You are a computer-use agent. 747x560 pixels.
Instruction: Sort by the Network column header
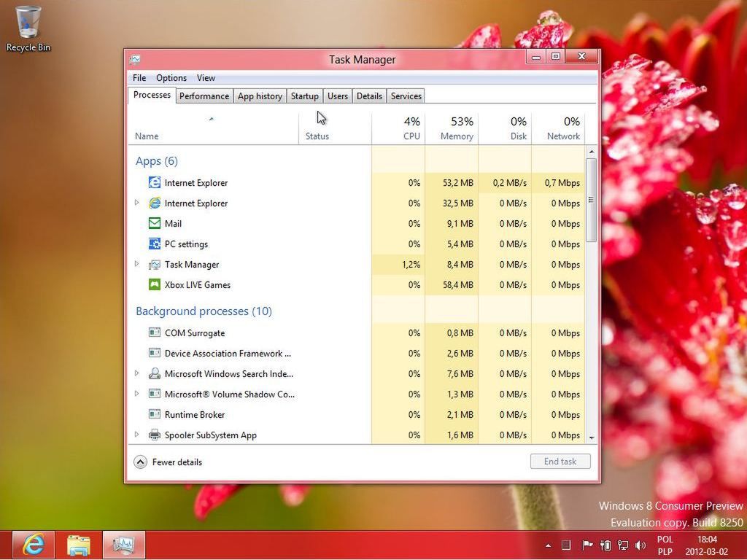click(x=558, y=128)
